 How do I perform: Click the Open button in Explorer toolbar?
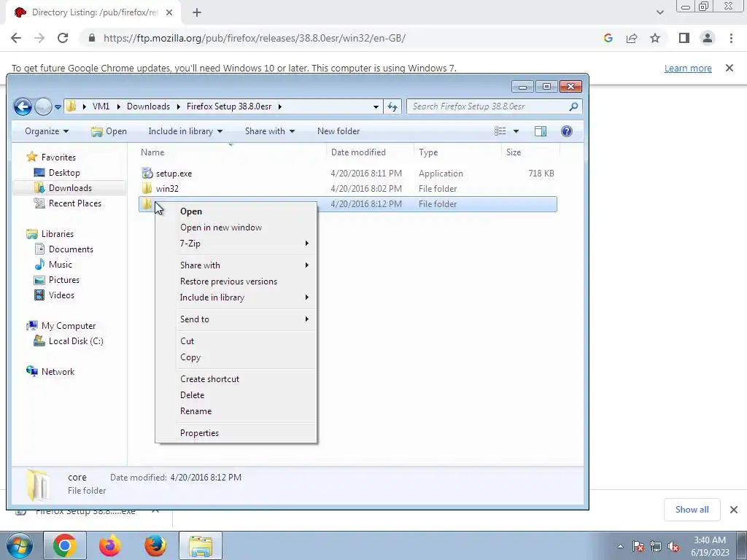[109, 131]
